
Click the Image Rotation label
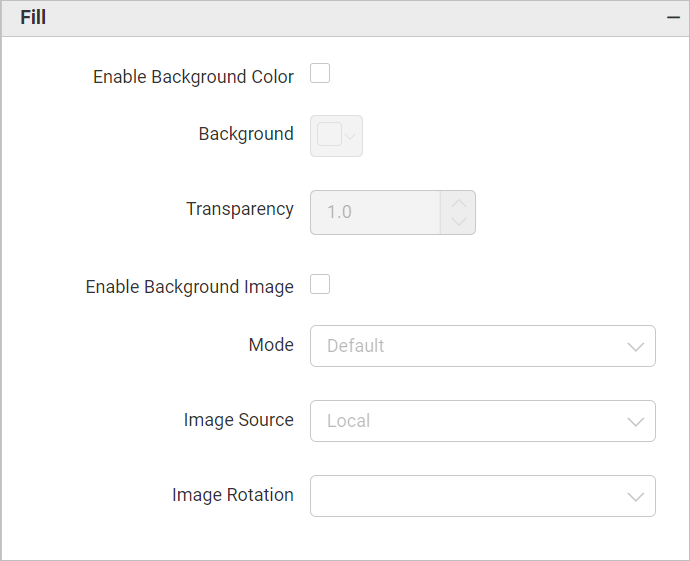(x=233, y=495)
